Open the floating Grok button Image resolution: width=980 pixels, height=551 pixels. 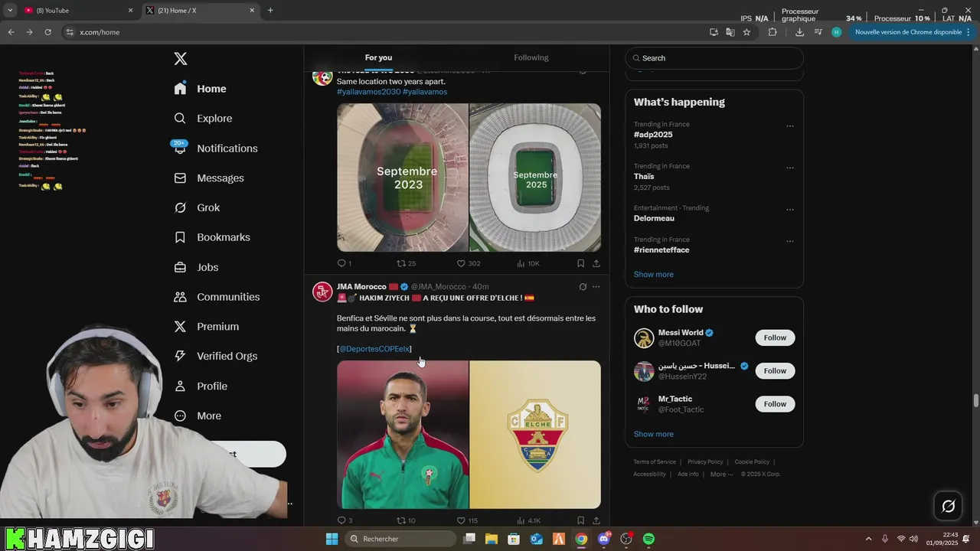(948, 506)
